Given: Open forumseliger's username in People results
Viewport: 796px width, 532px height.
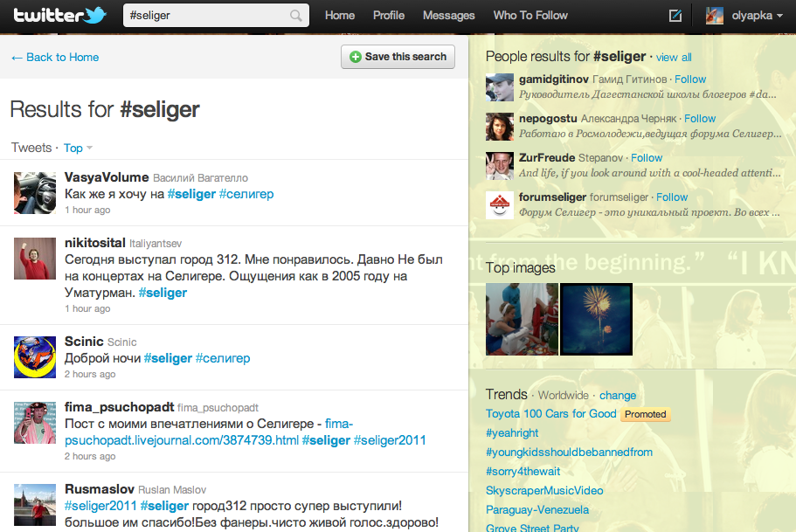Looking at the screenshot, I should 552,197.
